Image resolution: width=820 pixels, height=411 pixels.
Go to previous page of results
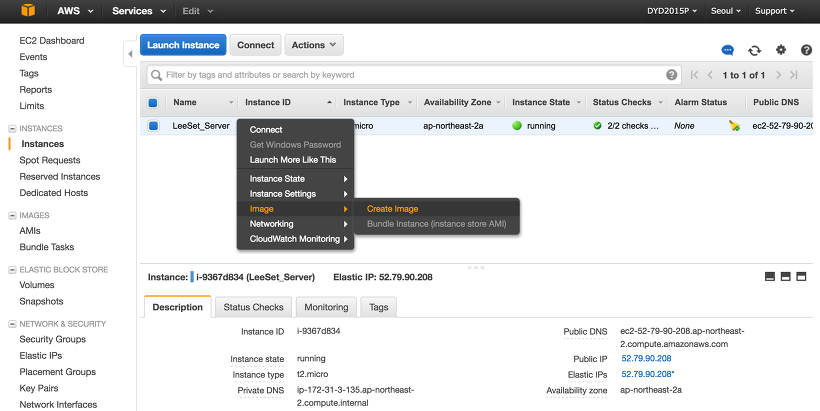(710, 75)
